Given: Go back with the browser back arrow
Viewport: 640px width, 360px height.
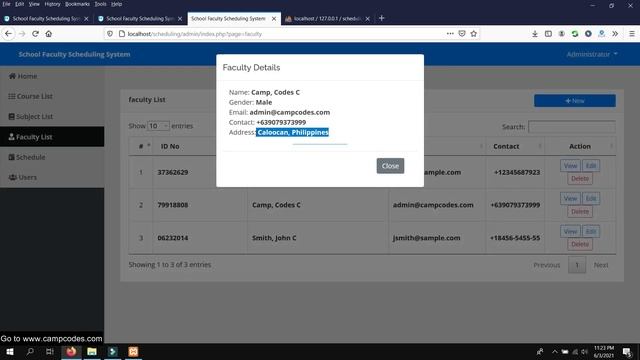Looking at the screenshot, I should pyautogui.click(x=9, y=34).
